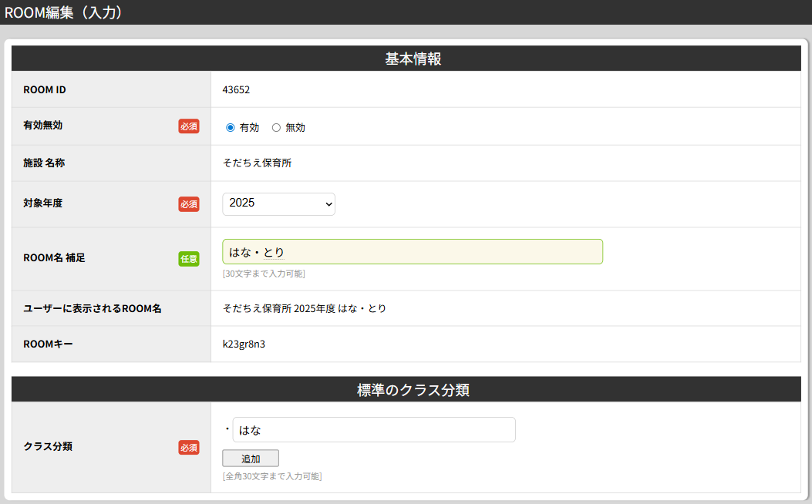Click the ユーザーに表示されるROOM名 label

pos(93,308)
